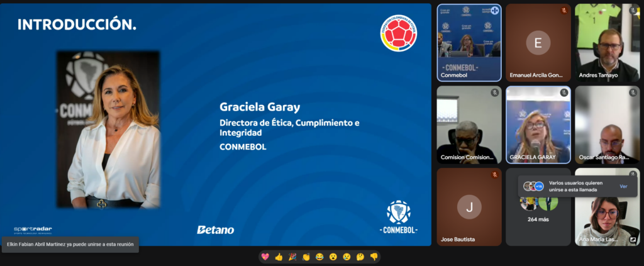Viewport: 644px width, 266px height.
Task: Click the 'Graciela Garay' name on the slide
Action: tap(260, 107)
